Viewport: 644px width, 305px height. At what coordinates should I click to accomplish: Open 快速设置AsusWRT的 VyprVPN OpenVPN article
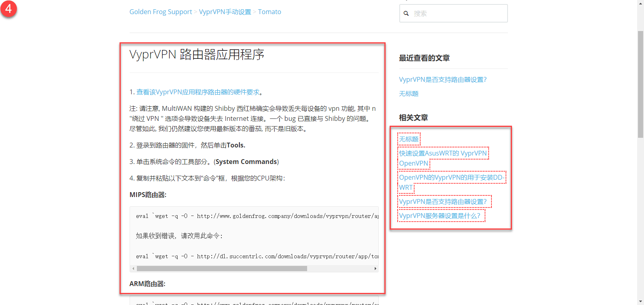point(443,158)
